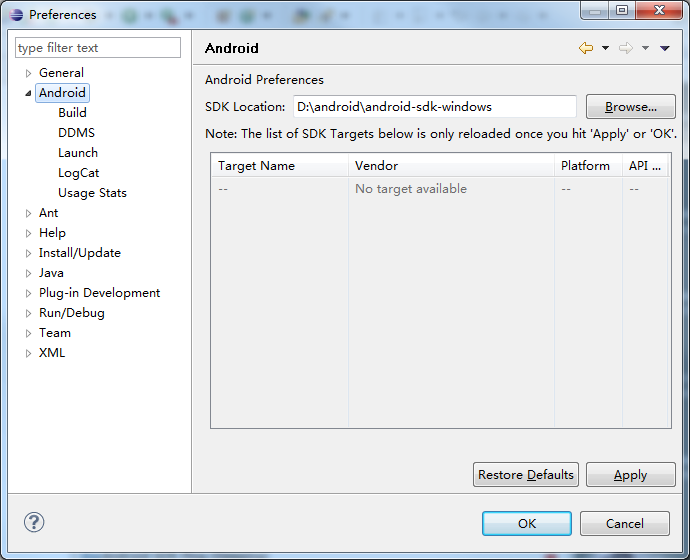This screenshot has width=690, height=560.
Task: Select Ant in preferences tree
Action: click(x=48, y=213)
